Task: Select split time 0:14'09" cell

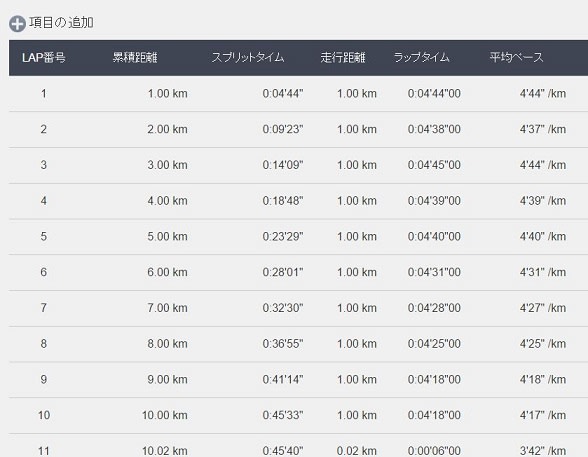Action: tap(283, 165)
